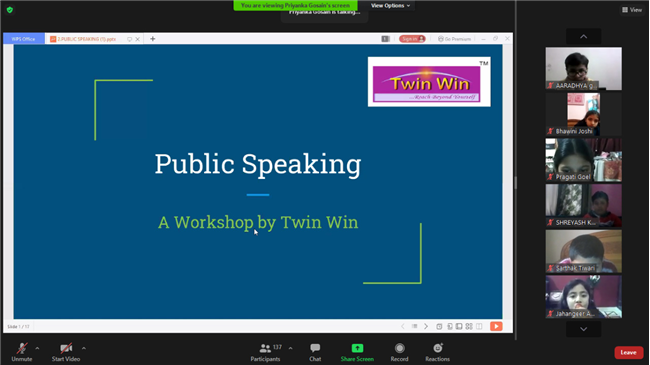Open the Chat window
Screen dimensions: 650x365
tap(315, 352)
